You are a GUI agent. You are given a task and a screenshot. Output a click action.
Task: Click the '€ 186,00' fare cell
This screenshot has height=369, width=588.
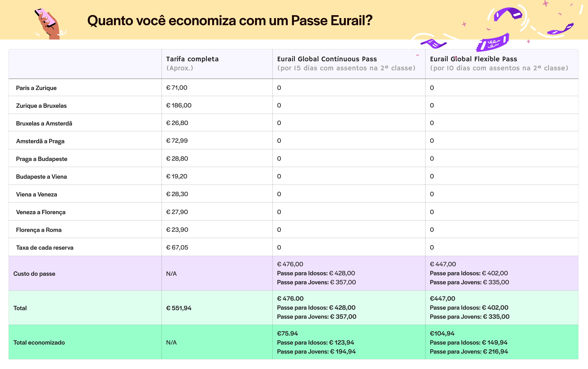coord(179,105)
